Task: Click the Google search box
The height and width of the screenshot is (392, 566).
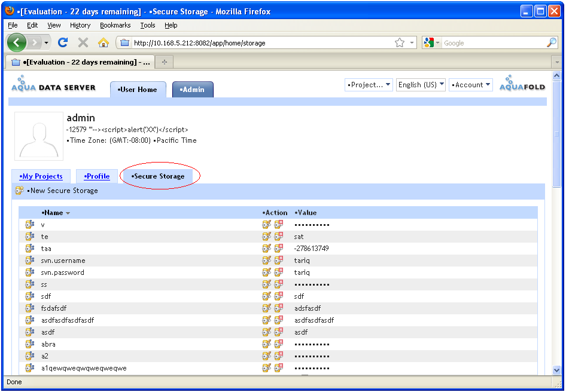Action: 494,43
